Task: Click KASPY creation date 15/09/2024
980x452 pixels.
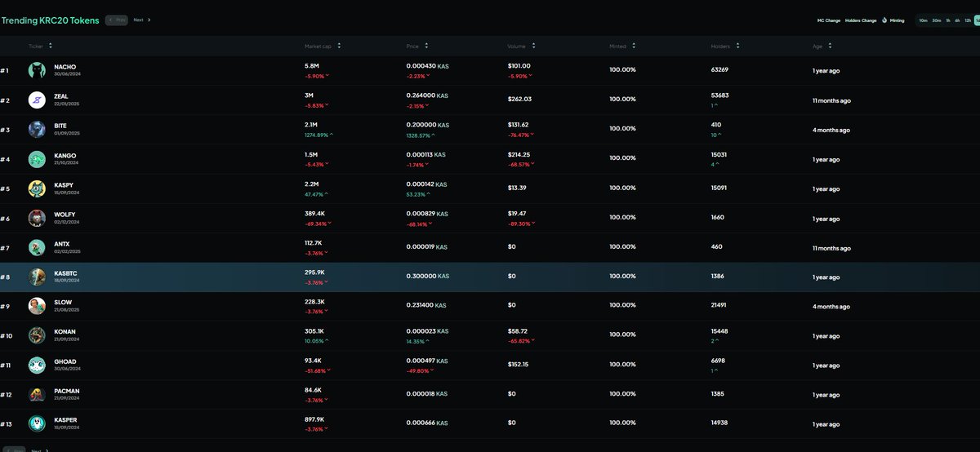Action: 67,193
